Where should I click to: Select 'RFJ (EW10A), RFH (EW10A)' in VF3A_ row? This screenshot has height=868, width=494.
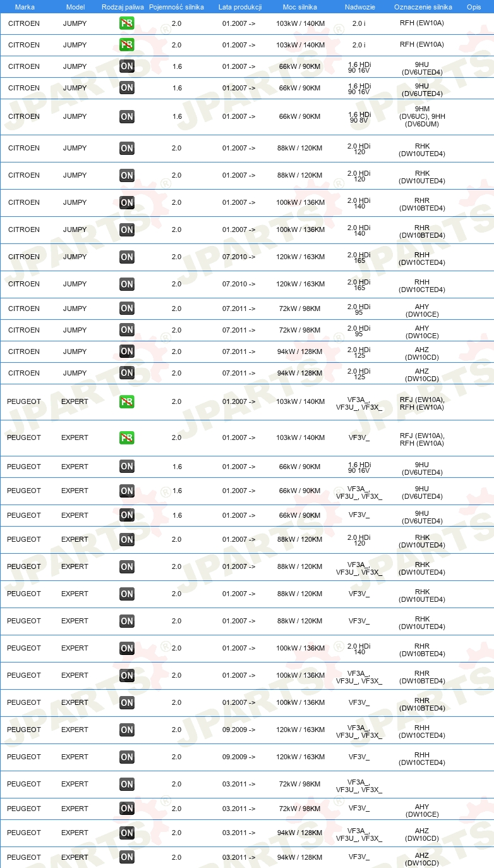click(x=422, y=403)
